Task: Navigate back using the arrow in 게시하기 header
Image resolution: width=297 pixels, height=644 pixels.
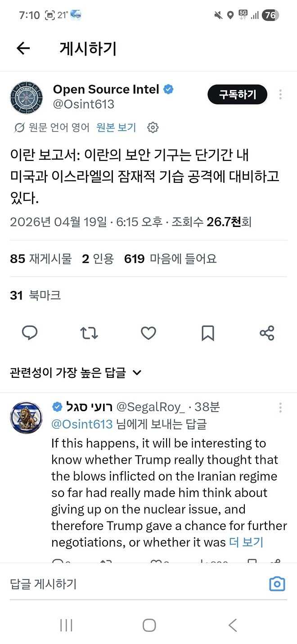Action: coord(23,48)
